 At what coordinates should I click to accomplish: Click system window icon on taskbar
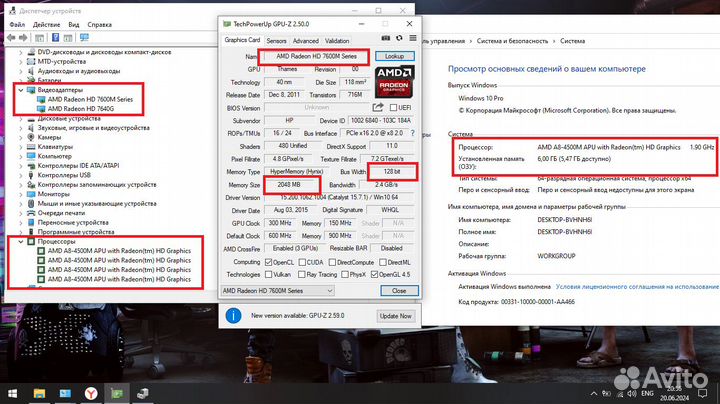click(65, 393)
